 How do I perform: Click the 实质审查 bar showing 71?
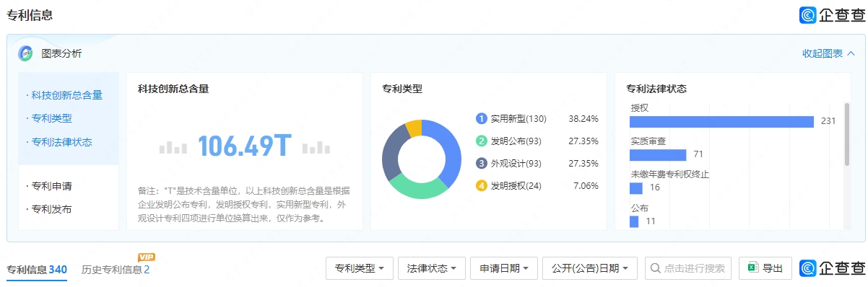[658, 155]
